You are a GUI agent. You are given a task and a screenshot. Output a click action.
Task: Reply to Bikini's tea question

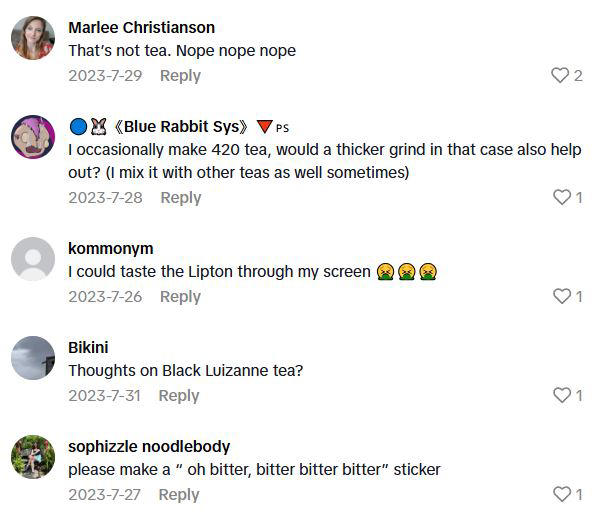tap(179, 396)
